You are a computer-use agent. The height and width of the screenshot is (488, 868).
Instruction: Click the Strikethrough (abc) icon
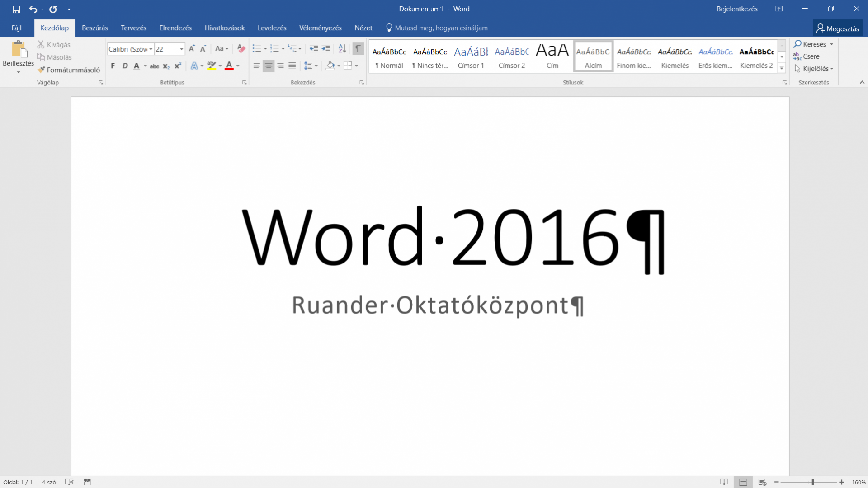(154, 66)
